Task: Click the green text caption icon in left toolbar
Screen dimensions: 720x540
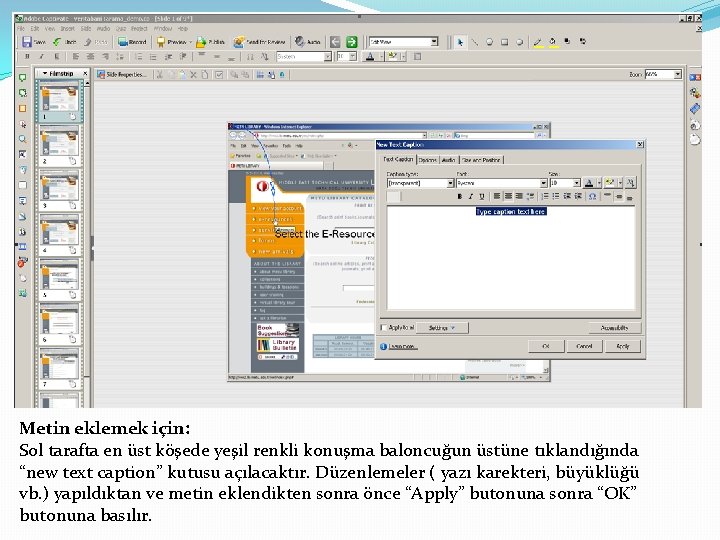Action: [22, 78]
